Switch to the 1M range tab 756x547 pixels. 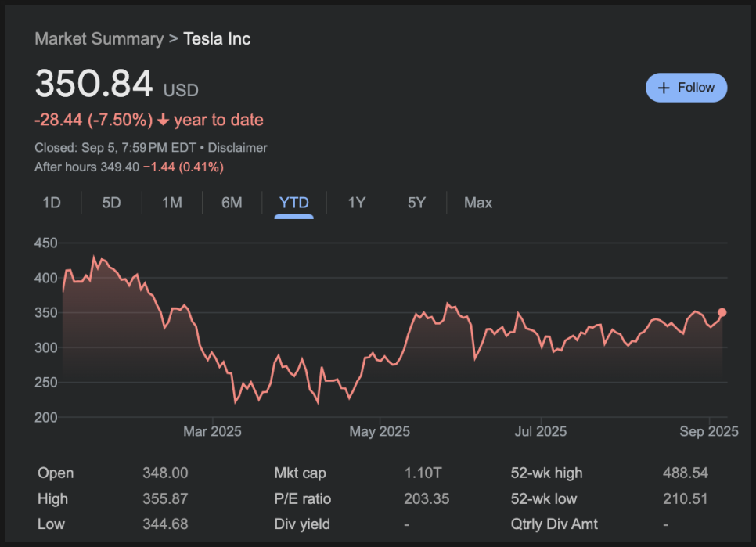172,203
